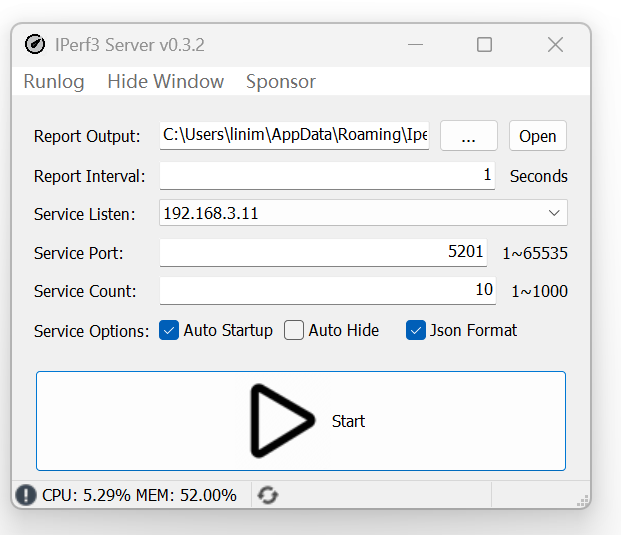Open the Sponsor menu

point(281,82)
